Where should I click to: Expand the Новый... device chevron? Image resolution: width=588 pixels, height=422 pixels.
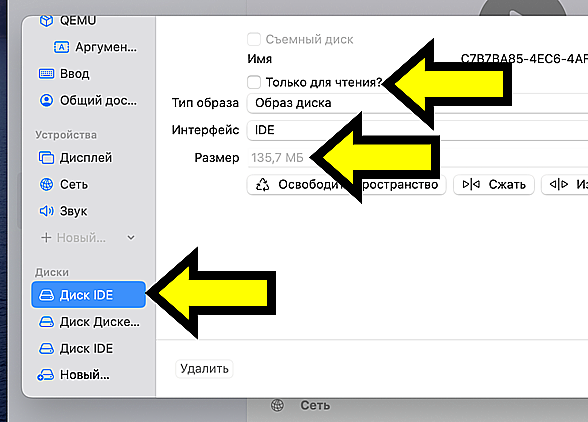pyautogui.click(x=131, y=237)
